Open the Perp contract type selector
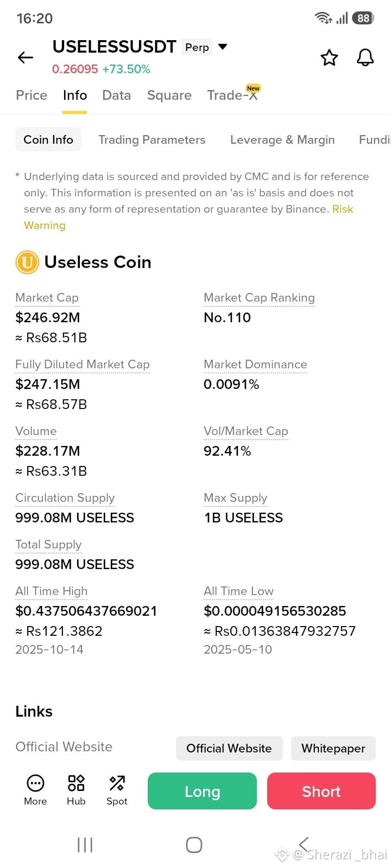Viewport: 391px width, 868px height. 197,47
